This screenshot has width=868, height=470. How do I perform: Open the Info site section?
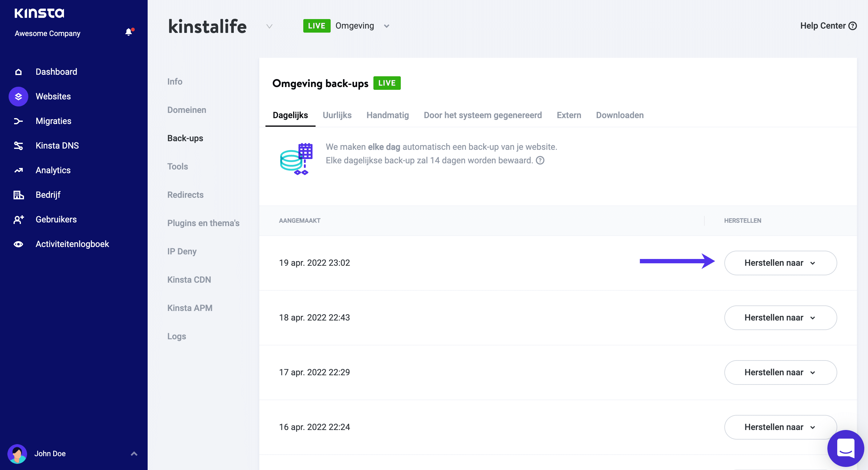click(174, 82)
